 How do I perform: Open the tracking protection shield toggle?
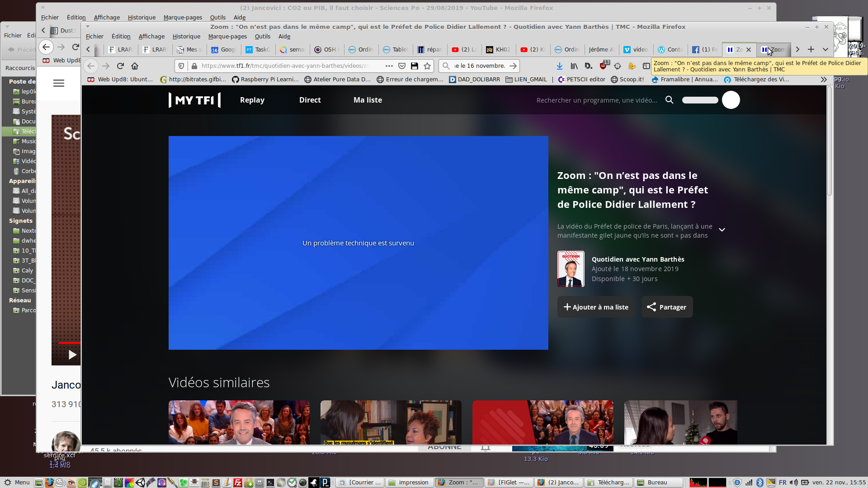click(181, 66)
